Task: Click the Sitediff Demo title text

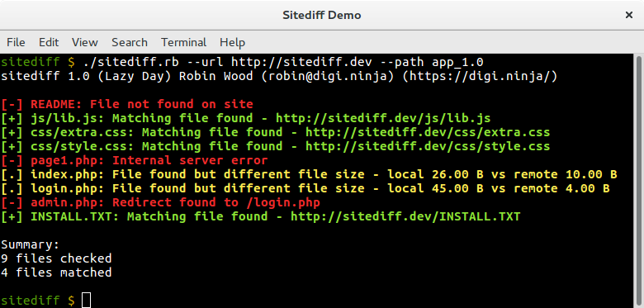Action: (322, 15)
